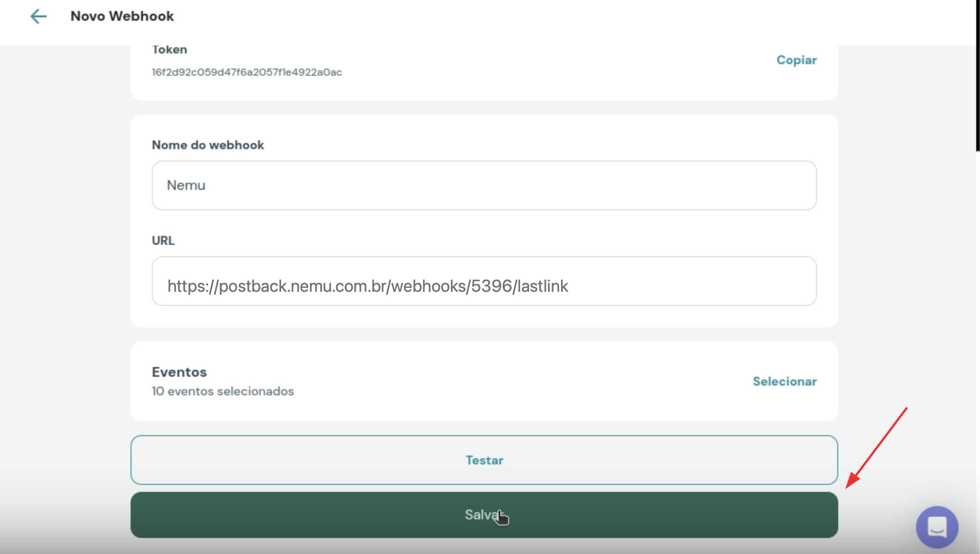Screen dimensions: 980x554
Task: Click the red arrow annotation
Action: tap(877, 448)
